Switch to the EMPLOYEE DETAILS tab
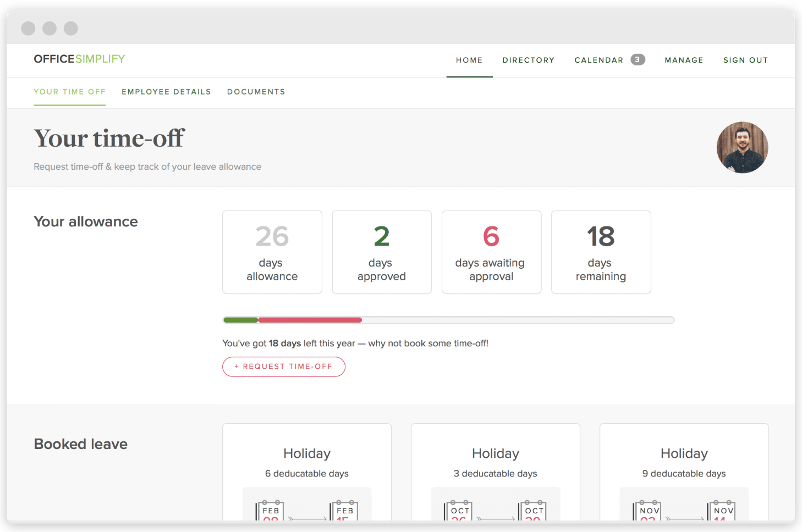The image size is (802, 532). click(166, 92)
